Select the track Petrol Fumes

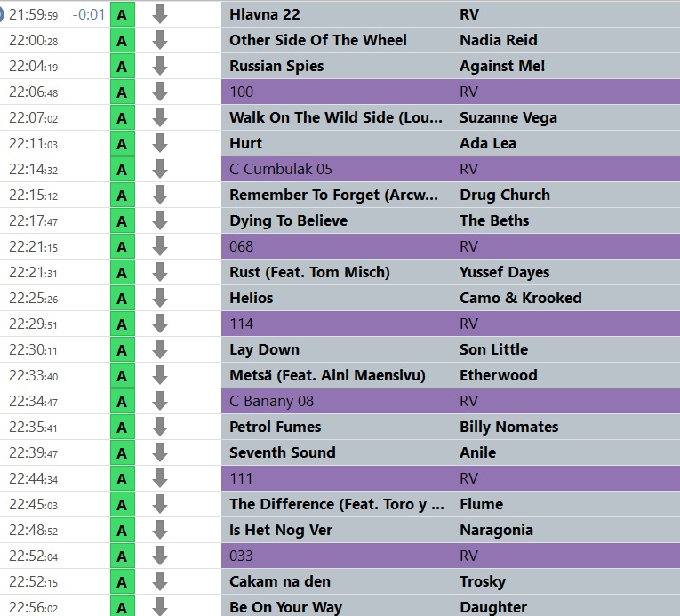point(275,428)
